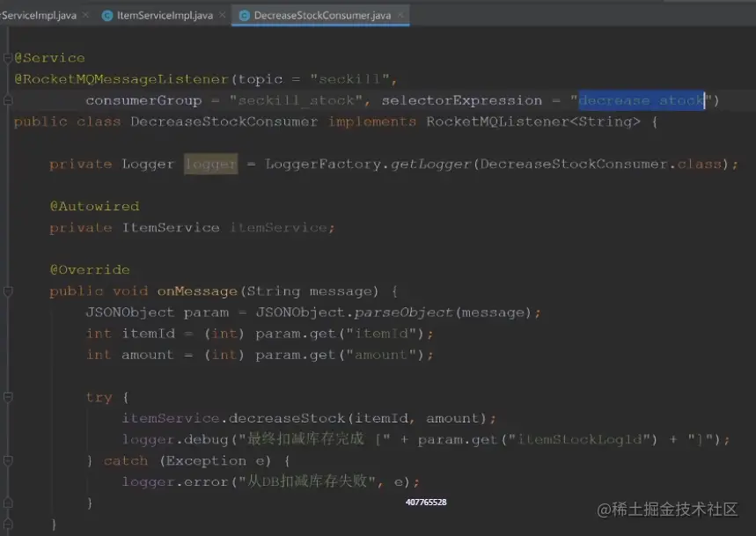This screenshot has height=536, width=756.
Task: Click the @RocketMQMessageListener annotation
Action: click(121, 79)
